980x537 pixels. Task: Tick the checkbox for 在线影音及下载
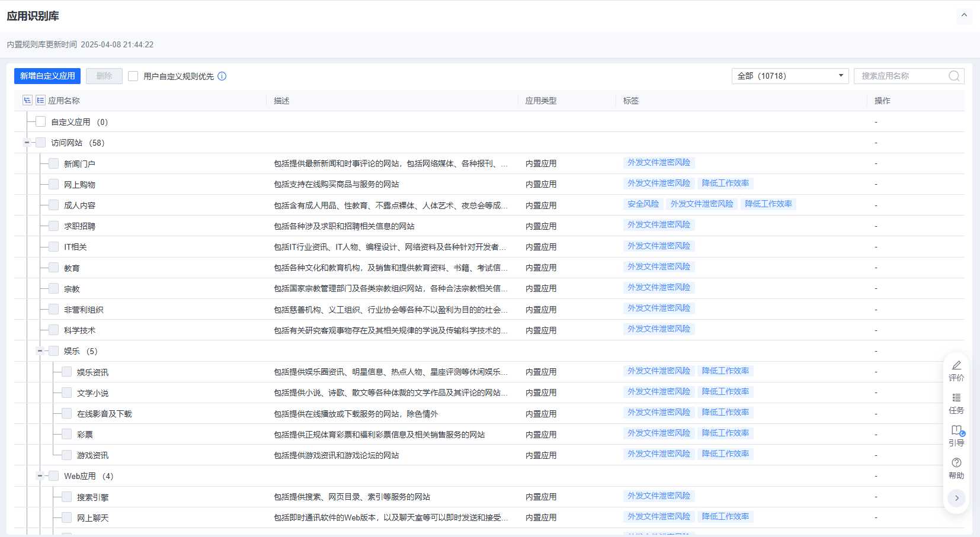tap(67, 414)
